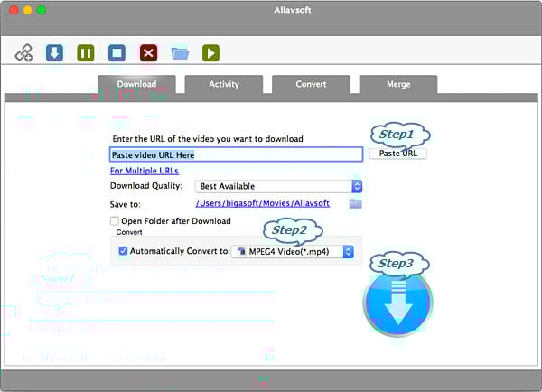Viewport: 542px width, 392px height.
Task: Enable Open Folder after Download checkbox
Action: (x=115, y=221)
